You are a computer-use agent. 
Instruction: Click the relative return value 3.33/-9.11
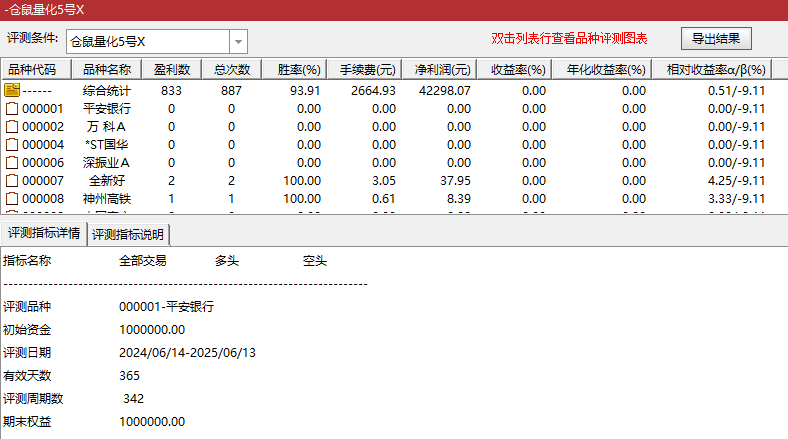click(x=736, y=199)
